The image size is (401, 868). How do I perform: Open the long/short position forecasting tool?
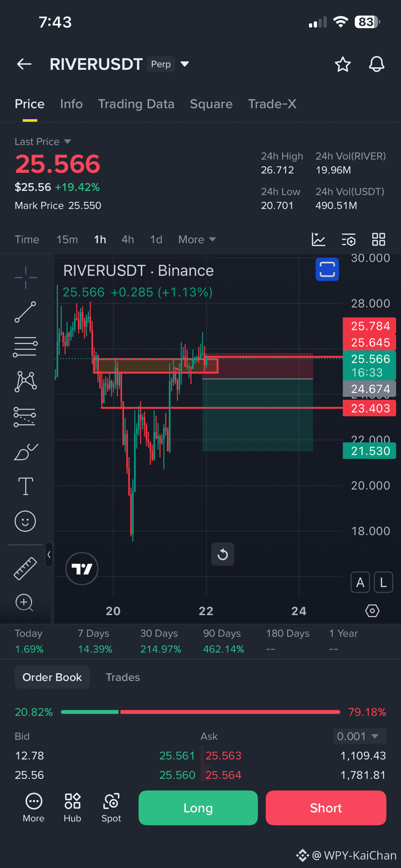25,417
